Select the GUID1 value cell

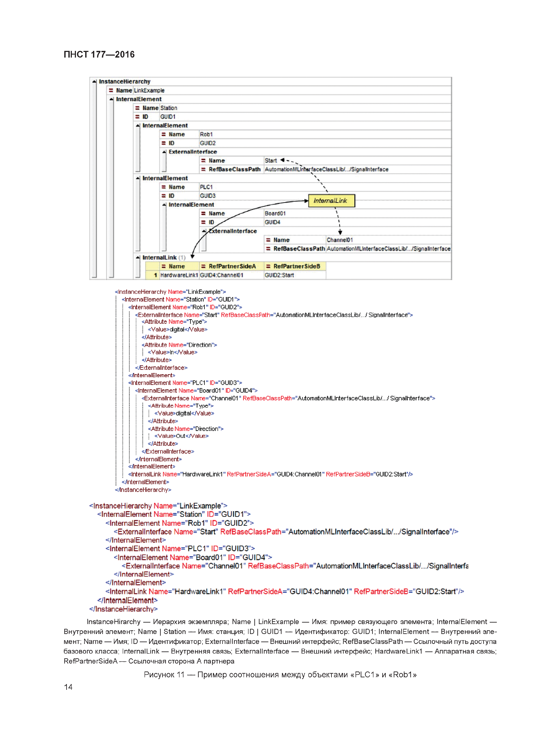(305, 117)
